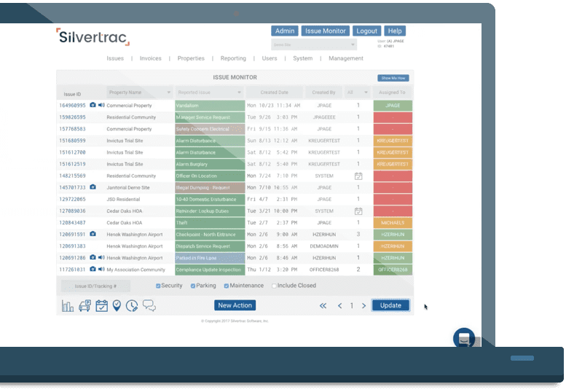This screenshot has height=392, width=566.
Task: Open the Management menu
Action: (346, 58)
